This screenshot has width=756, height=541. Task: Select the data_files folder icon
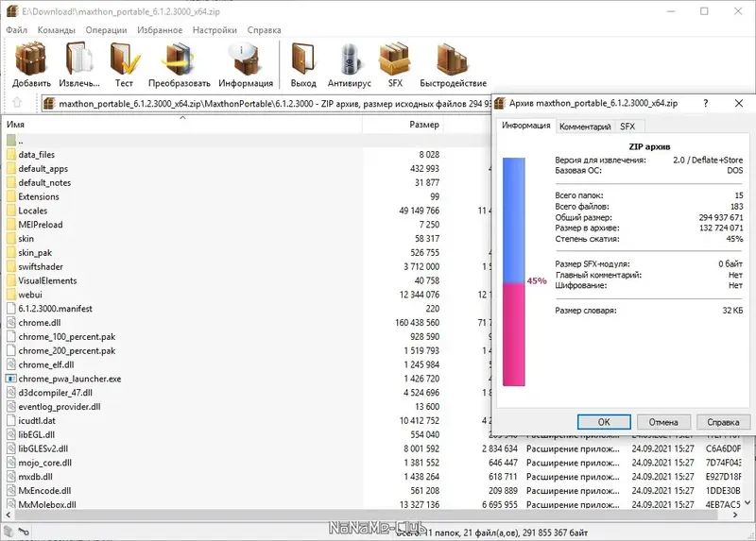point(11,155)
